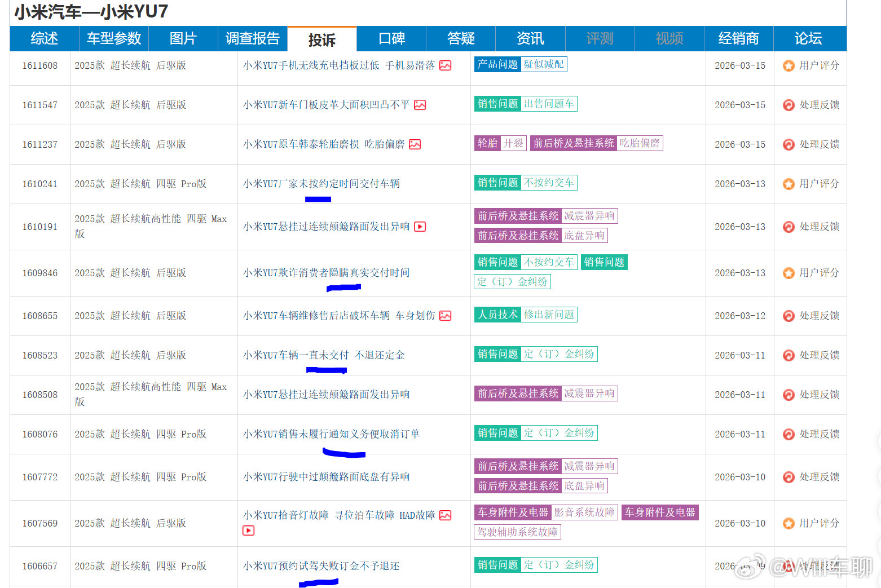Image resolution: width=881 pixels, height=588 pixels.
Task: Play the video icon in complaint row 1610191
Action: click(420, 227)
